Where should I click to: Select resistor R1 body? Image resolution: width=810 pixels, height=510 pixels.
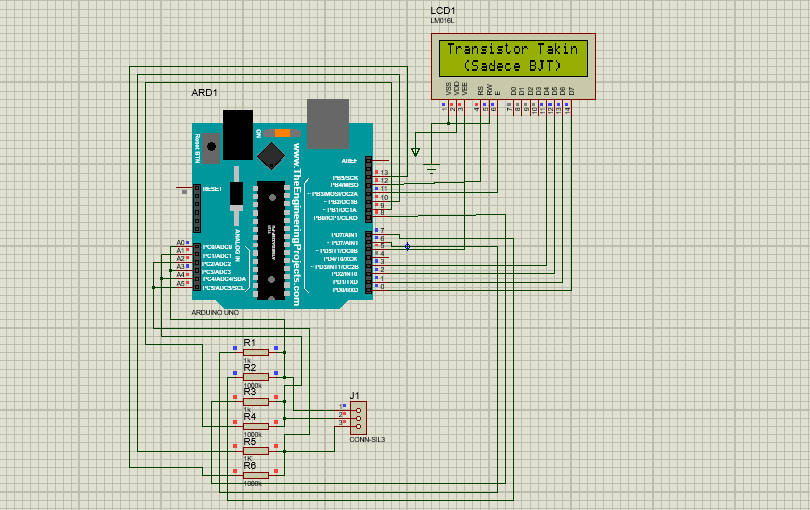(x=256, y=352)
